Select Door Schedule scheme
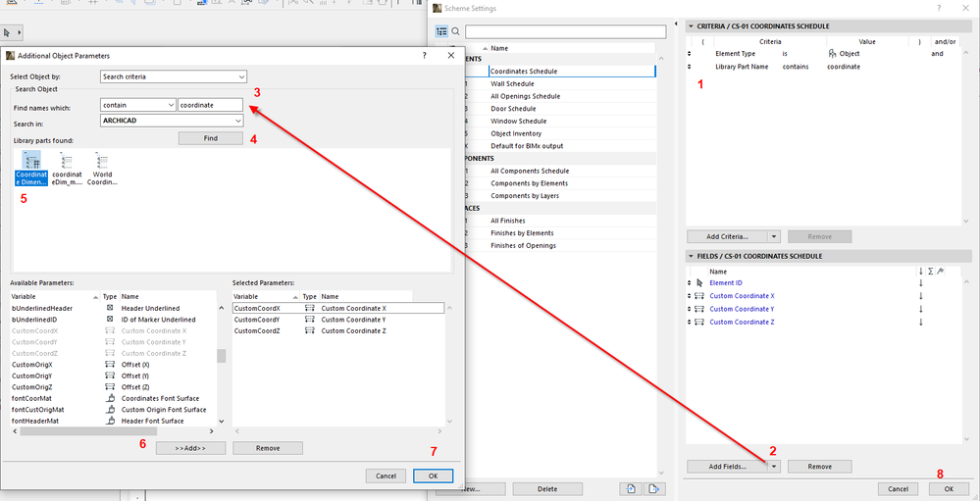This screenshot has width=980, height=501. point(513,109)
